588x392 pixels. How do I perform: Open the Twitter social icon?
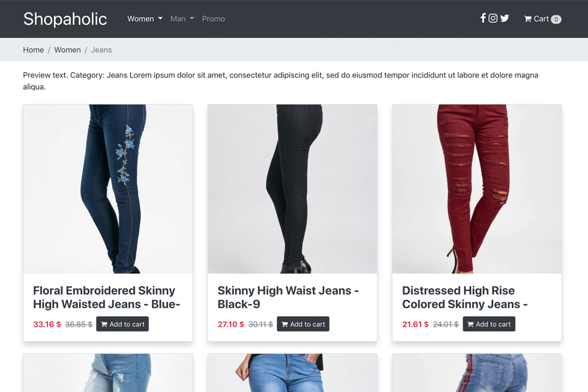505,18
